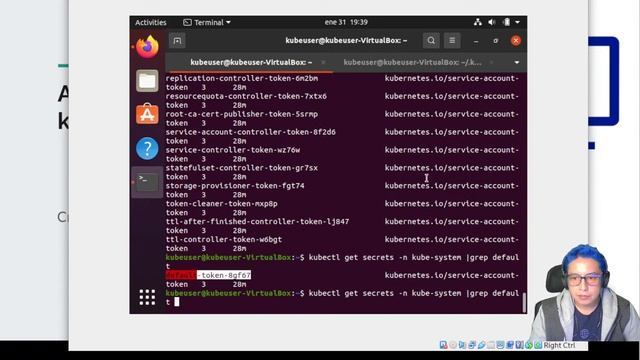
Task: Click VirtualBox optical disc indicator
Action: (x=453, y=345)
